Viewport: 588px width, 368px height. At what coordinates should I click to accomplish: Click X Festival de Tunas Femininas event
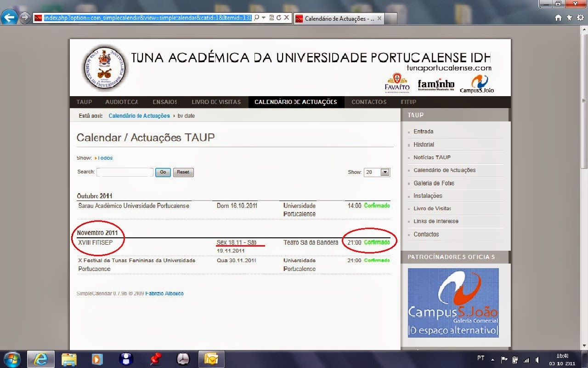tap(137, 264)
